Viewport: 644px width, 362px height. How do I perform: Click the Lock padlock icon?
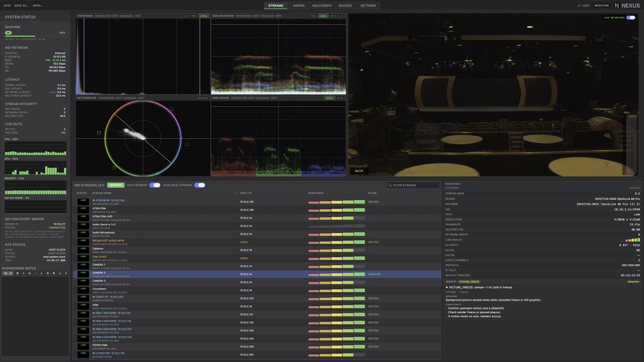(x=579, y=6)
